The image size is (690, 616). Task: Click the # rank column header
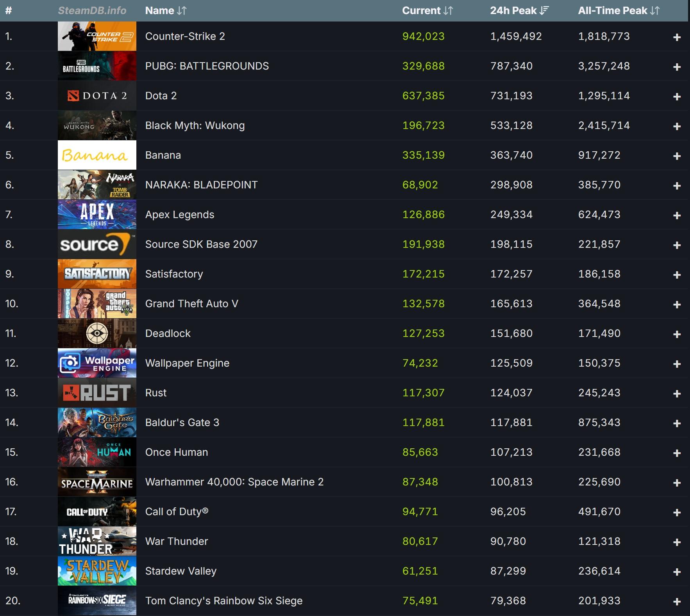[9, 11]
